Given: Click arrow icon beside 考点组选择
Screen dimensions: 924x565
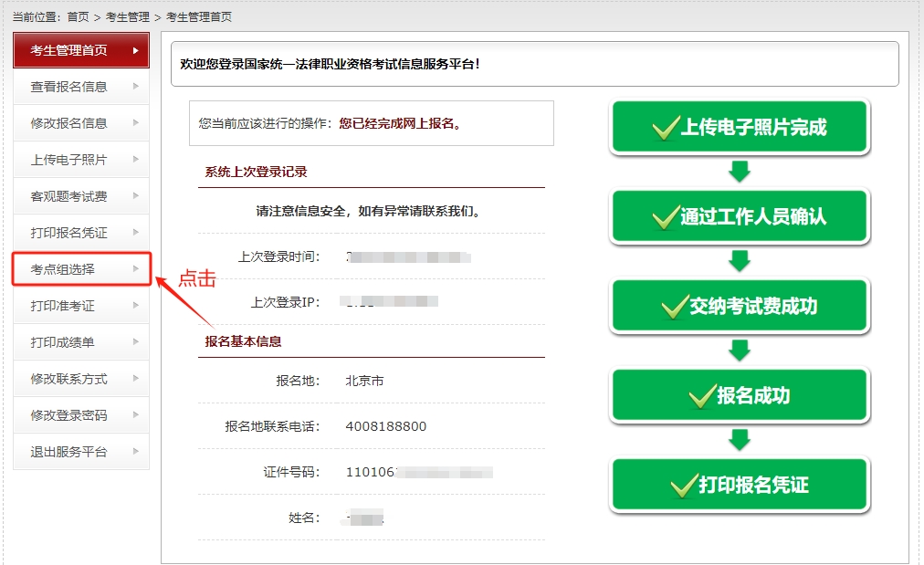Looking at the screenshot, I should pos(136,269).
